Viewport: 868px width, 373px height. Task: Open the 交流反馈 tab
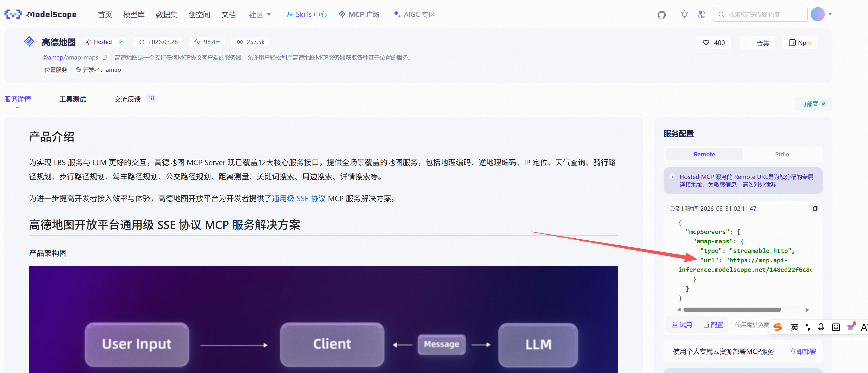(x=127, y=99)
